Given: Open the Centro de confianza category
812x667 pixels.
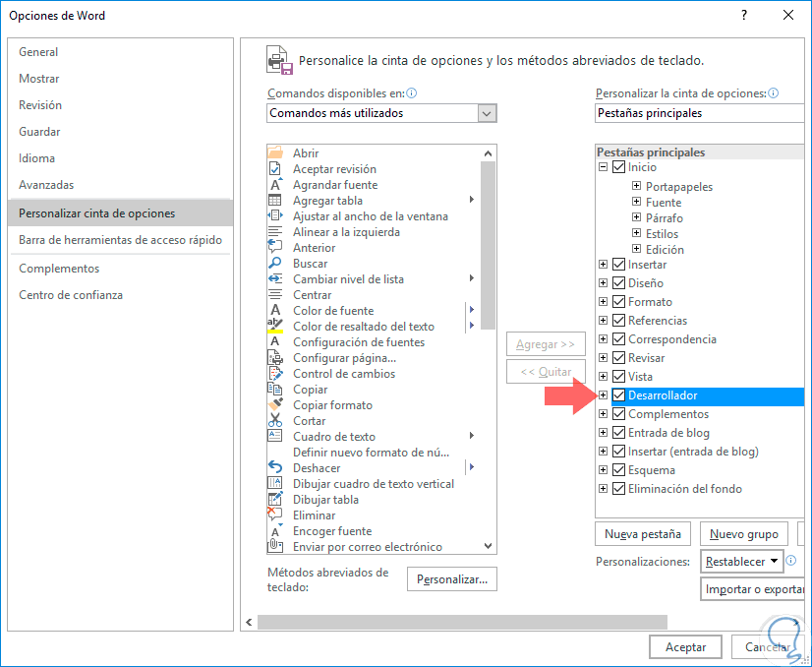Looking at the screenshot, I should coord(121,295).
